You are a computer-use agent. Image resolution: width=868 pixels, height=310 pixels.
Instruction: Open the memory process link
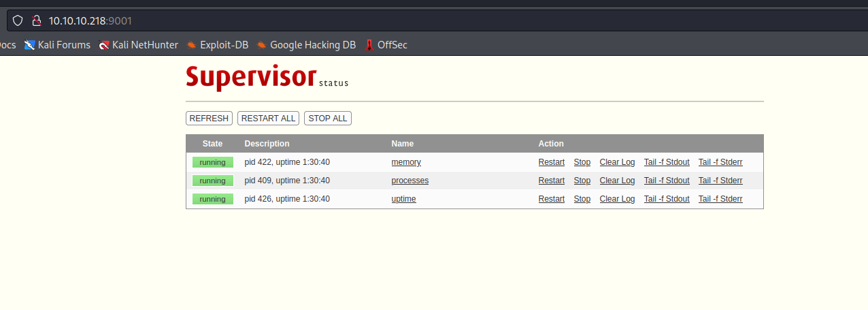click(406, 162)
